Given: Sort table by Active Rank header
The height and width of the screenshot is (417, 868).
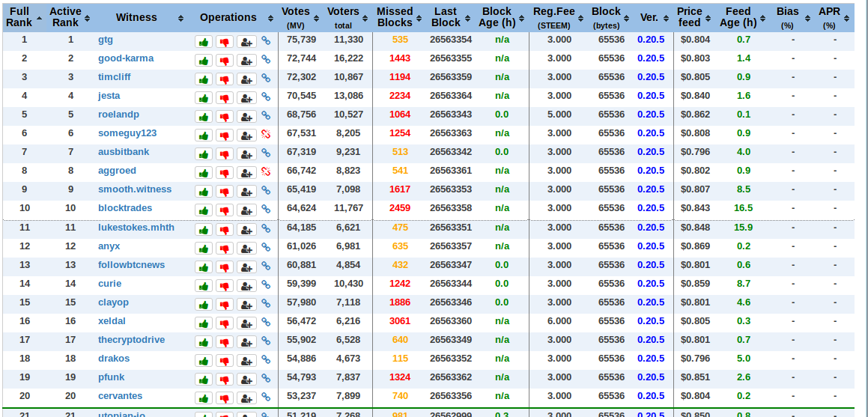Looking at the screenshot, I should pyautogui.click(x=69, y=17).
